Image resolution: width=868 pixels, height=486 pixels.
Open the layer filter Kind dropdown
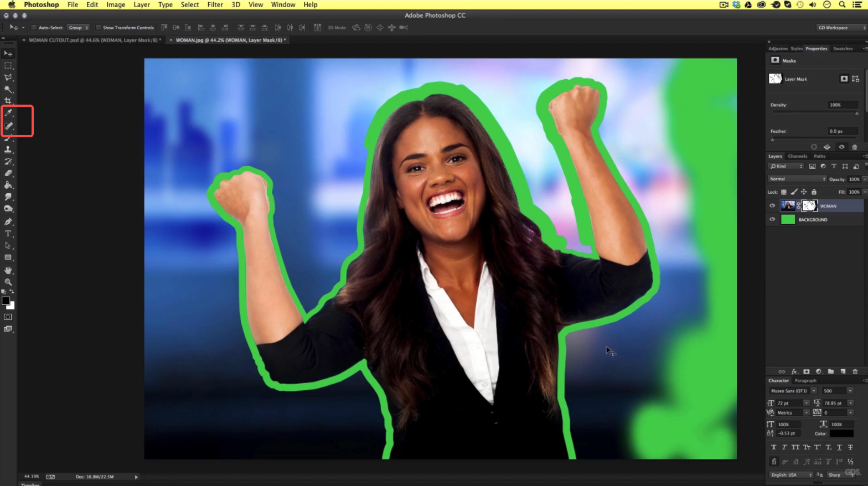pos(786,166)
